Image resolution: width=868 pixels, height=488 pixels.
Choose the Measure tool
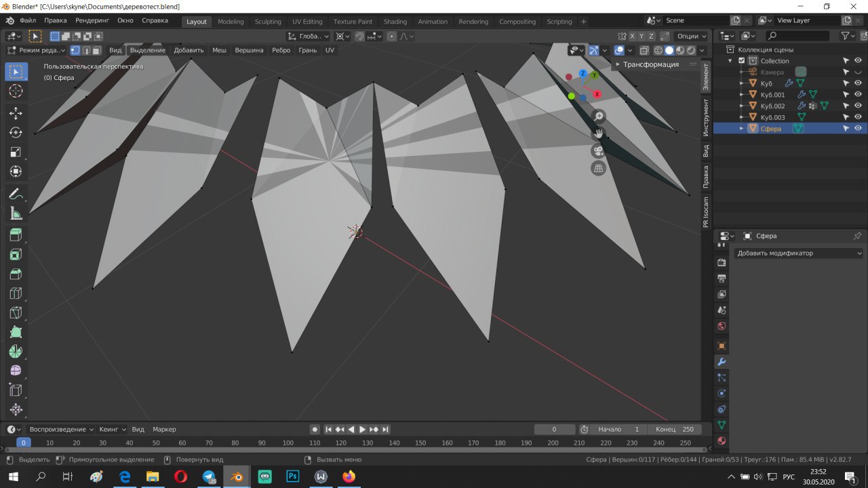pyautogui.click(x=16, y=214)
